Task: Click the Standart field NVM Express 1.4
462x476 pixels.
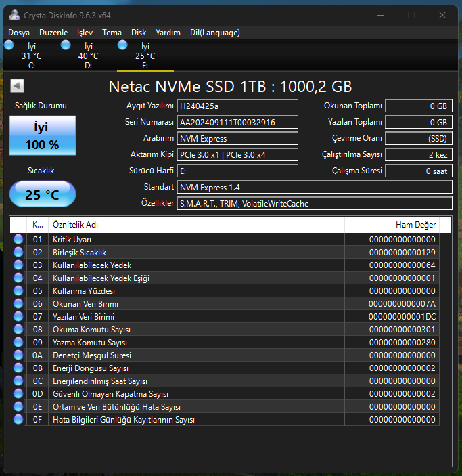Action: [315, 187]
